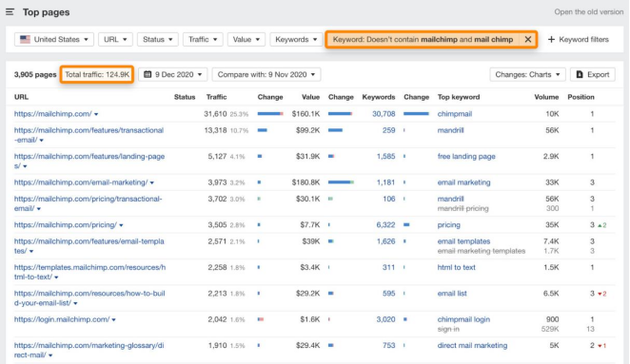Click the Export file icon
The image size is (630, 364).
tap(580, 74)
